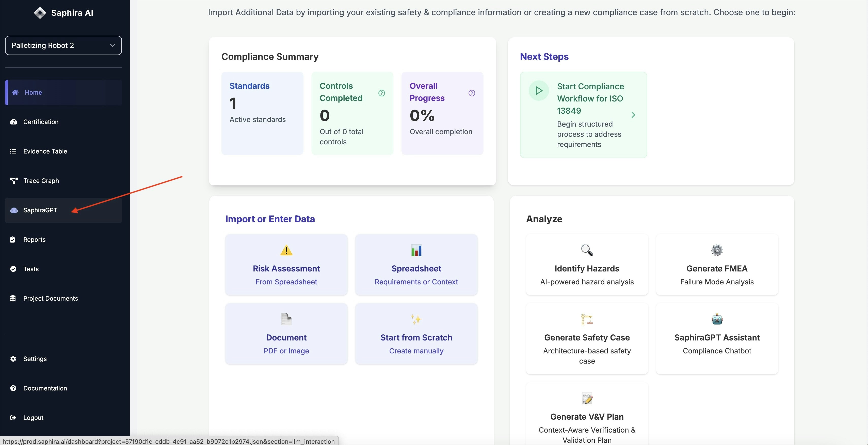Click the Project Documents database icon
Image resolution: width=868 pixels, height=445 pixels.
[13, 299]
